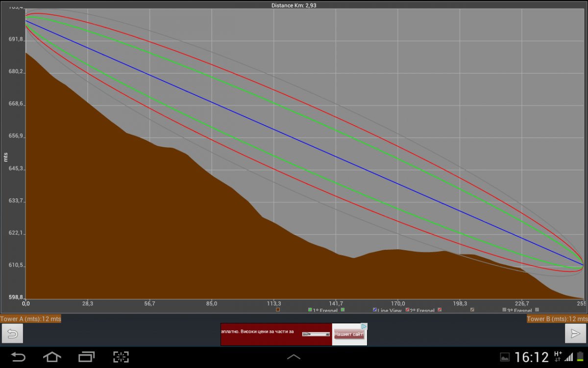Go to the Android home screen
The image size is (588, 368).
pyautogui.click(x=52, y=357)
